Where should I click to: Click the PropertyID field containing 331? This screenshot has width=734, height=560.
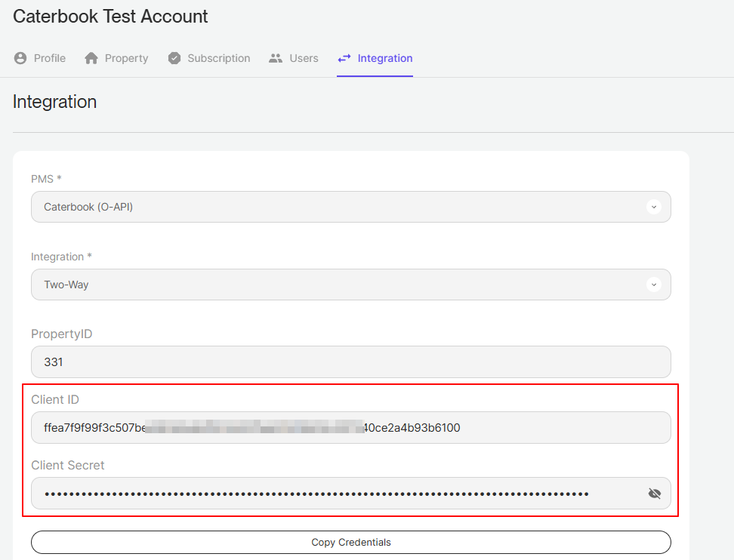(x=351, y=362)
